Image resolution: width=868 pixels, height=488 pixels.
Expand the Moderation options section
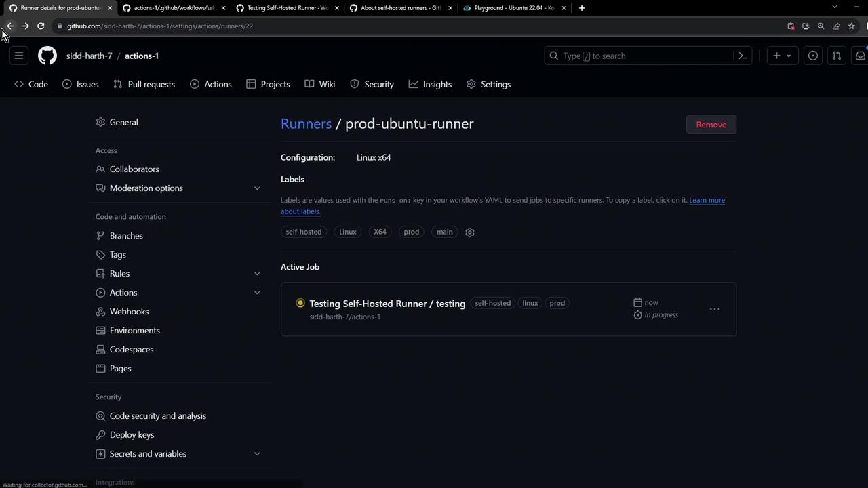(x=178, y=188)
